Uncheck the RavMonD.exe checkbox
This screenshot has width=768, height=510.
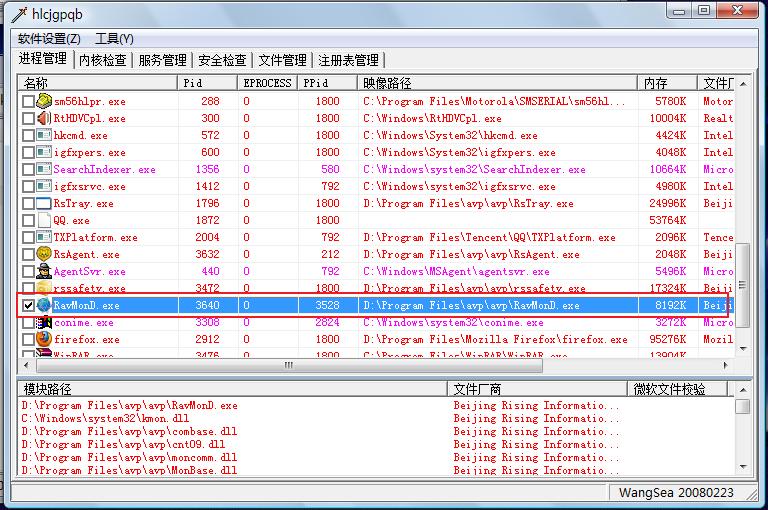(28, 305)
